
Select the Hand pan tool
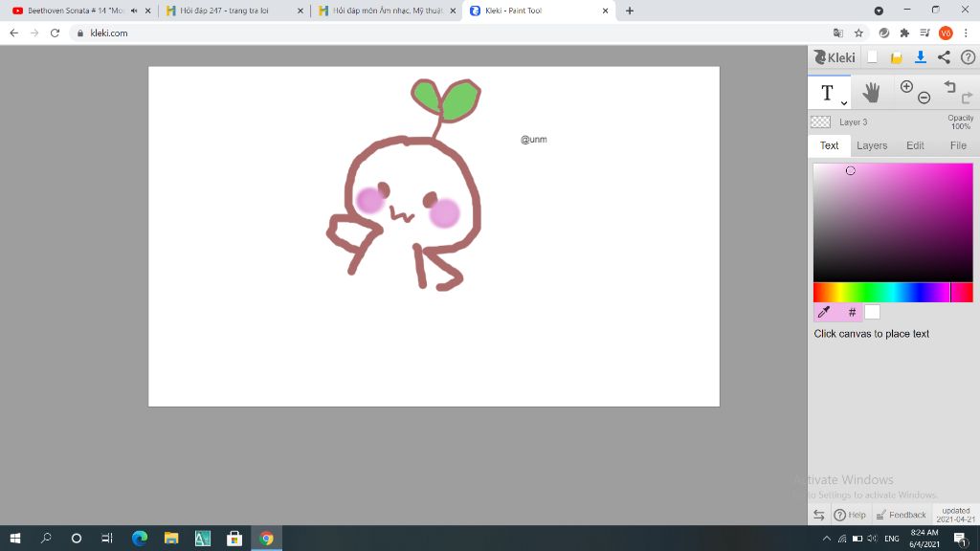click(871, 93)
